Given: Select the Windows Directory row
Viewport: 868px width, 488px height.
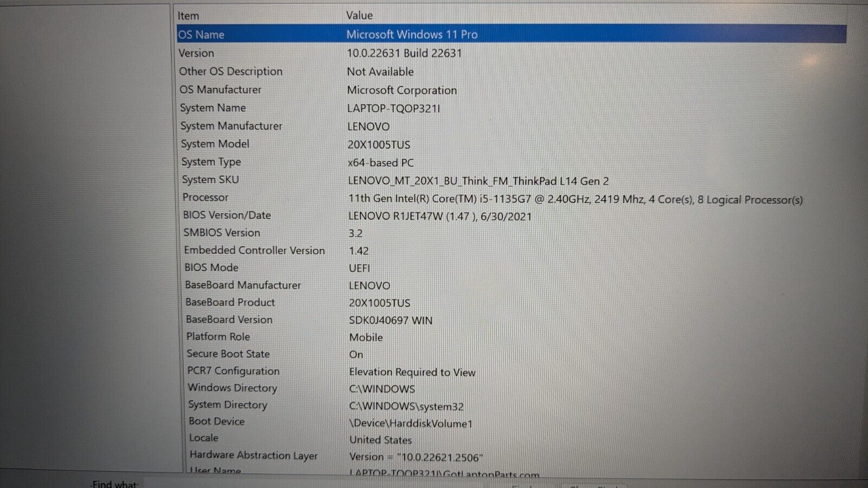Looking at the screenshot, I should click(x=233, y=388).
